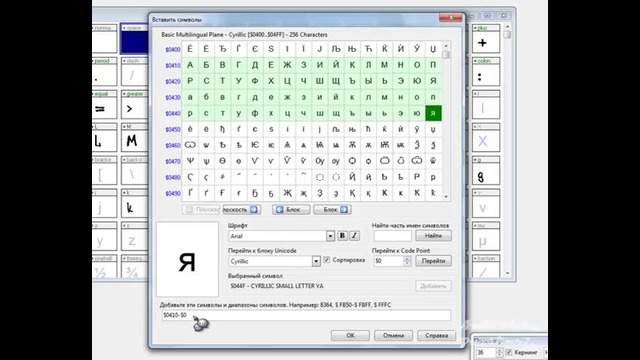Select row label $0490
640x360 pixels.
point(173,193)
